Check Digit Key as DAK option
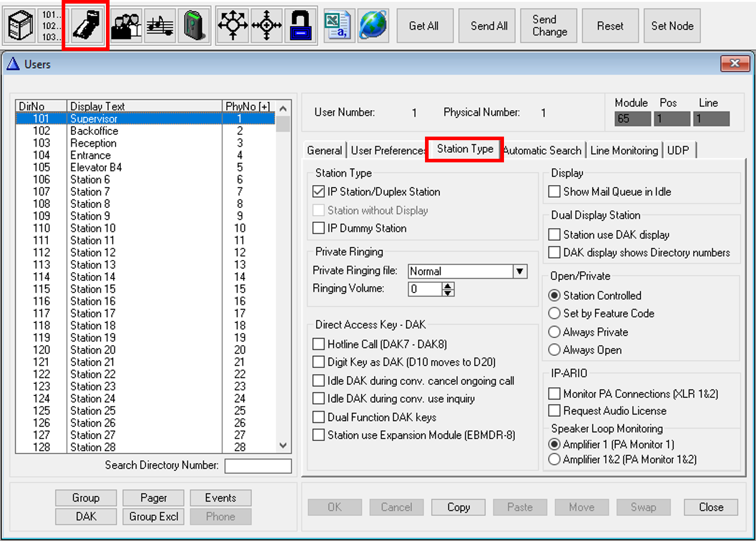The image size is (756, 541). click(318, 362)
